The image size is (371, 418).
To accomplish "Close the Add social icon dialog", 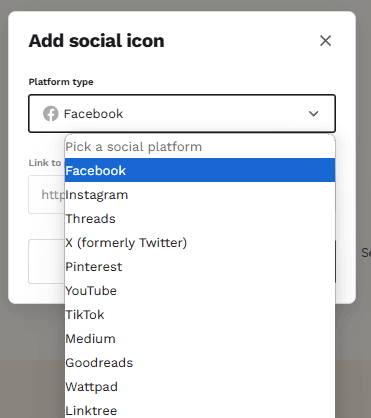I will [x=325, y=41].
